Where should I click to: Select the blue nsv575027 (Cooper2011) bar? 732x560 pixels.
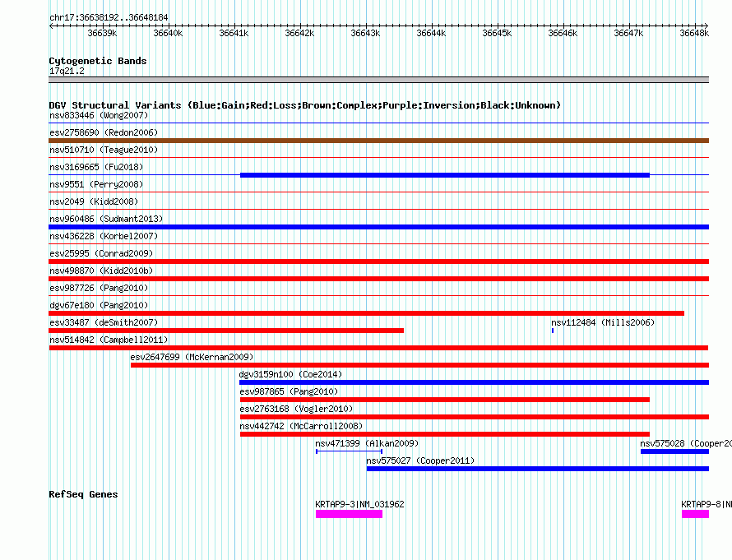[538, 469]
